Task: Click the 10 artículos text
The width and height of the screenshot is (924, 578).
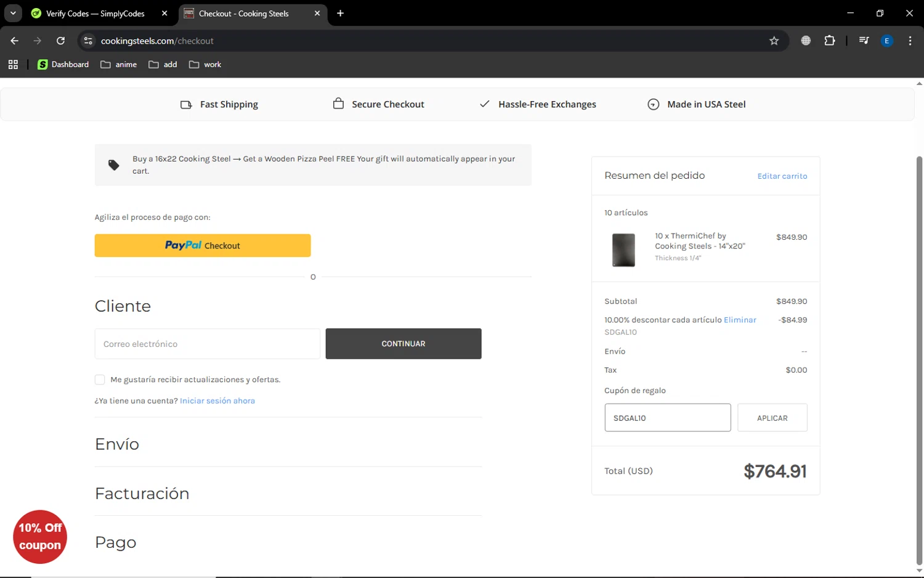Action: (626, 213)
